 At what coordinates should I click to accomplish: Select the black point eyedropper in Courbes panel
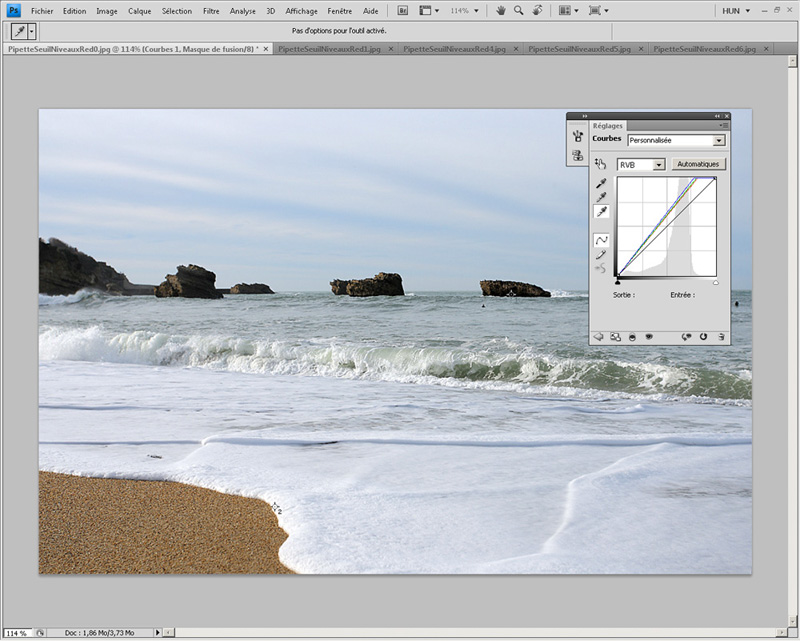602,183
